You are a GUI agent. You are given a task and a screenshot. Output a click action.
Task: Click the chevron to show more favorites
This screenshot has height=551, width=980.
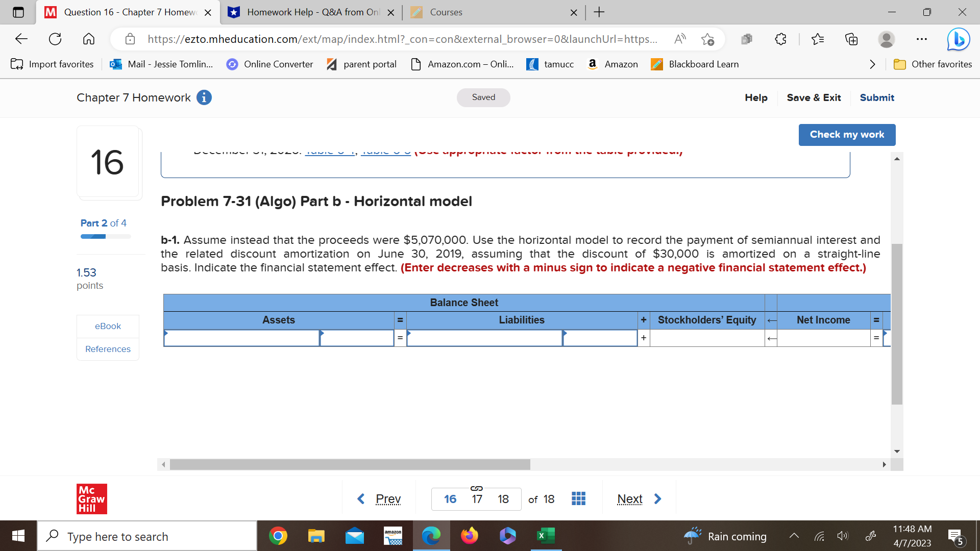click(x=872, y=64)
